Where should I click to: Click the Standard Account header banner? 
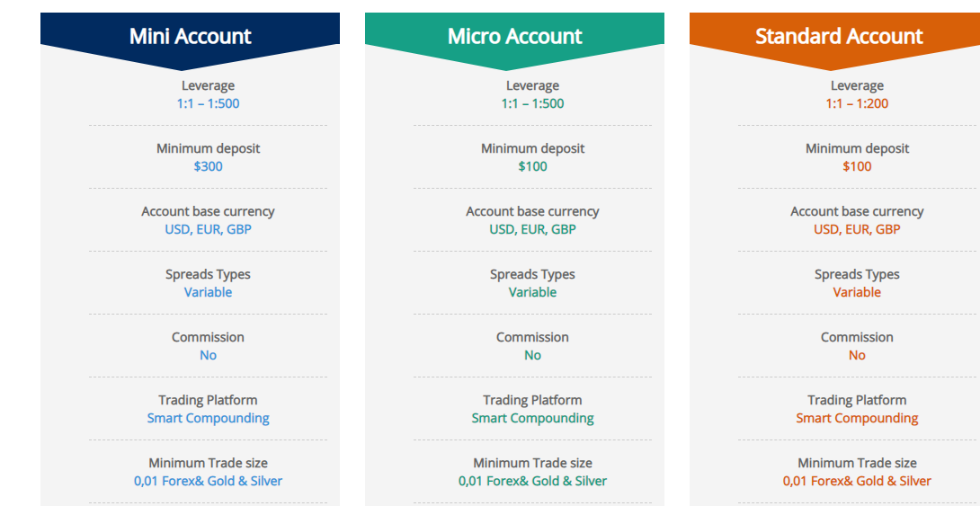[x=838, y=37]
